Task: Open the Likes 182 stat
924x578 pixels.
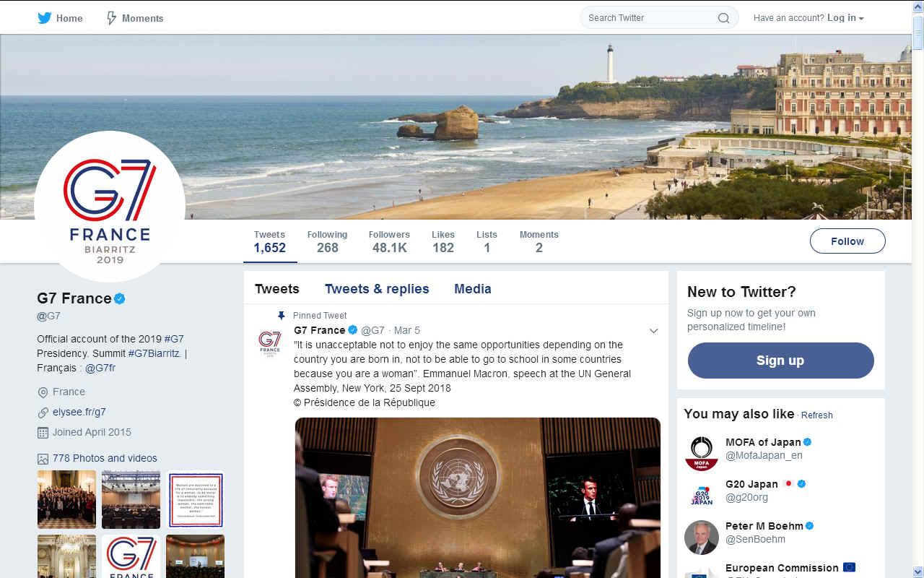Action: click(443, 241)
